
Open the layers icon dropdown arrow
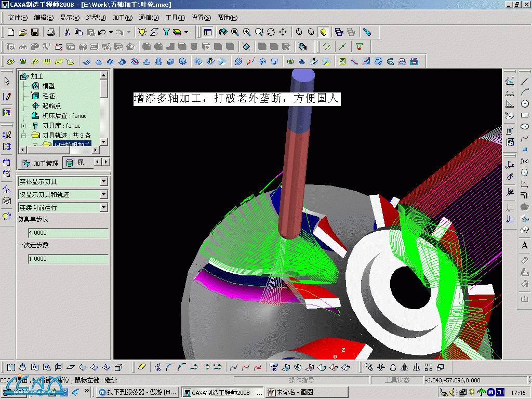click(x=187, y=32)
